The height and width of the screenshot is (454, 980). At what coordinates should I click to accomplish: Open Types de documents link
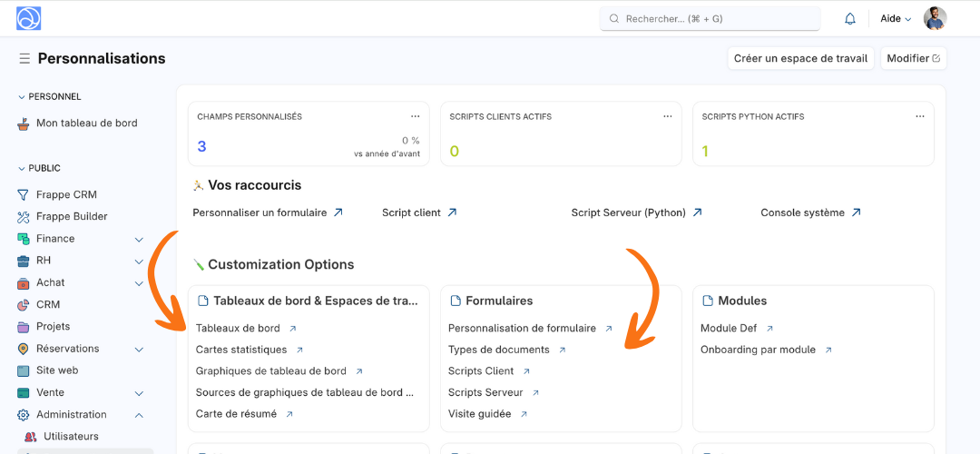499,350
